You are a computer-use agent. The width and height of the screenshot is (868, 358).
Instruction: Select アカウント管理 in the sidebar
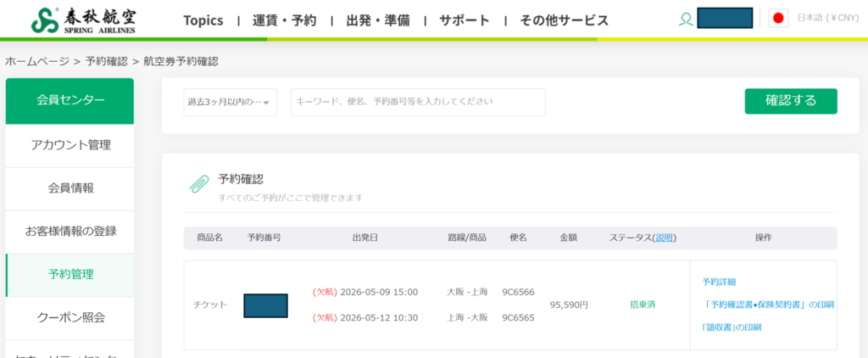coord(70,145)
